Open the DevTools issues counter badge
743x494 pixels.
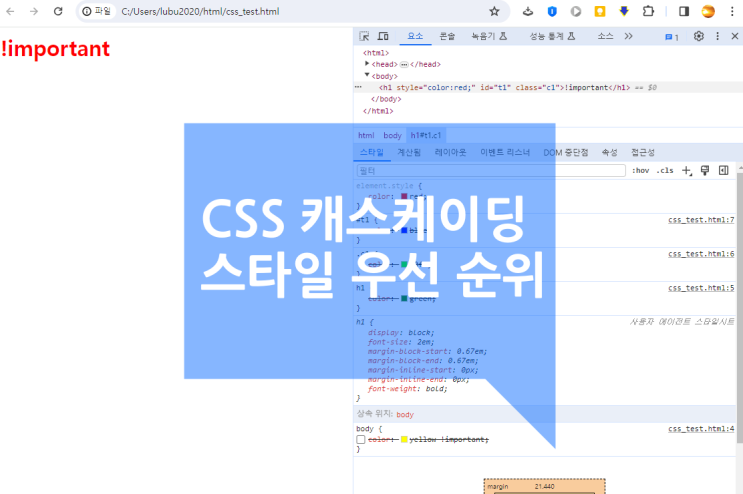click(671, 37)
